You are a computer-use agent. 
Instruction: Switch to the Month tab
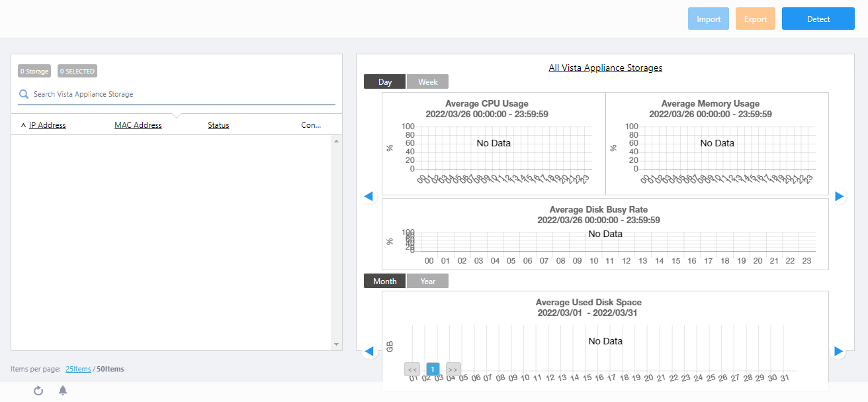click(385, 281)
